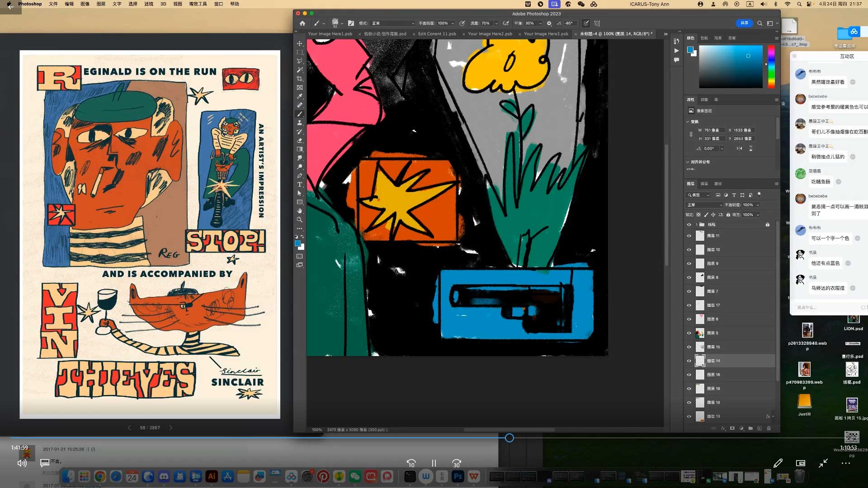Select the Hand tool

299,211
